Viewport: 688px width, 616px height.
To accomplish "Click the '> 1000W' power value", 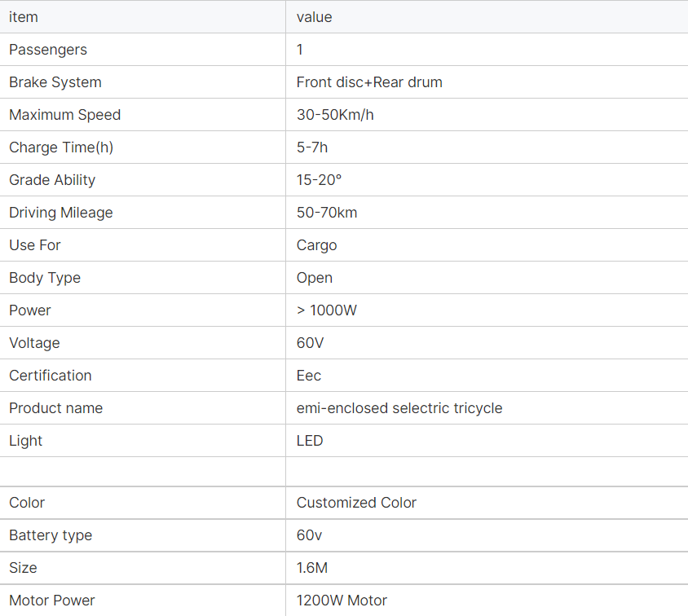I will click(327, 310).
